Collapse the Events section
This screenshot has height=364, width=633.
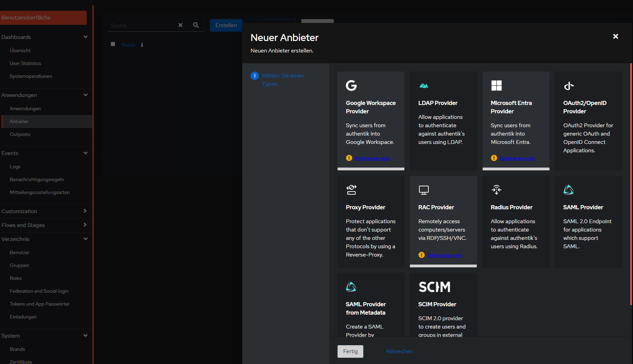point(86,153)
